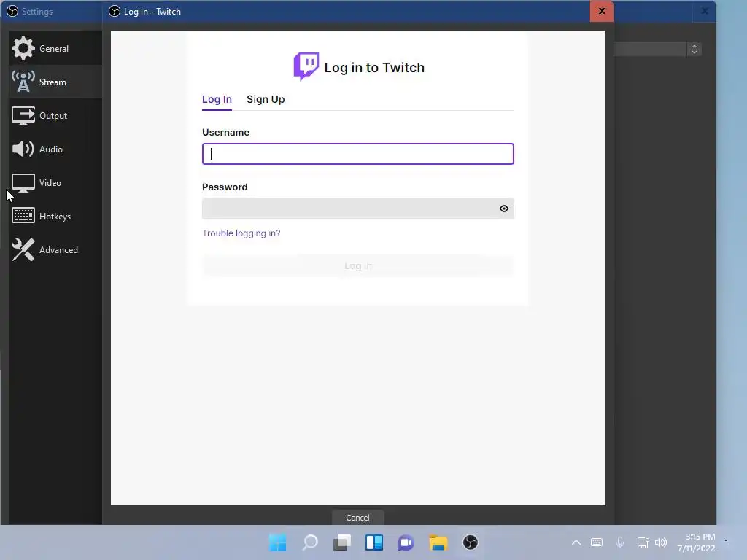Expand hidden system tray icons
This screenshot has height=560, width=747.
point(576,542)
